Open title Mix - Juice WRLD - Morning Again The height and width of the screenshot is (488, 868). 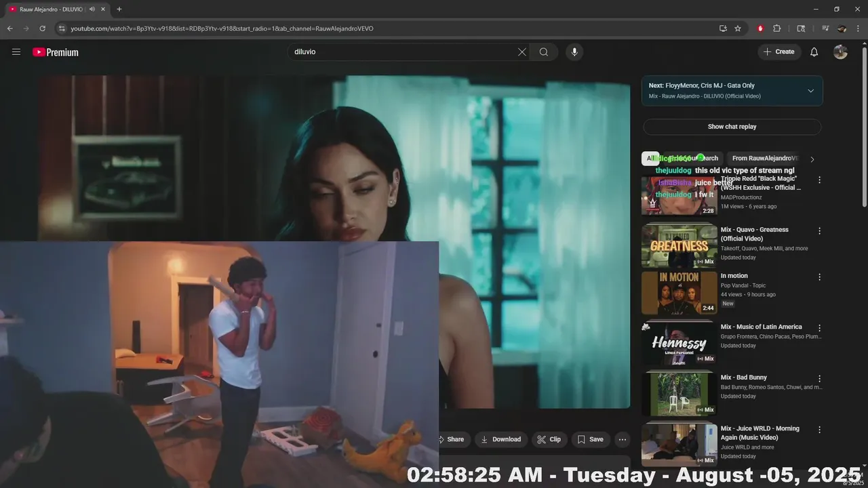click(x=760, y=433)
